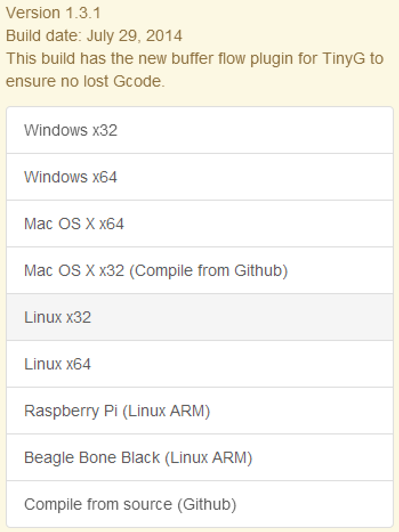Screen dimensions: 399x532
Task: Click the highlighted Linux x32 entry
Action: click(x=57, y=318)
